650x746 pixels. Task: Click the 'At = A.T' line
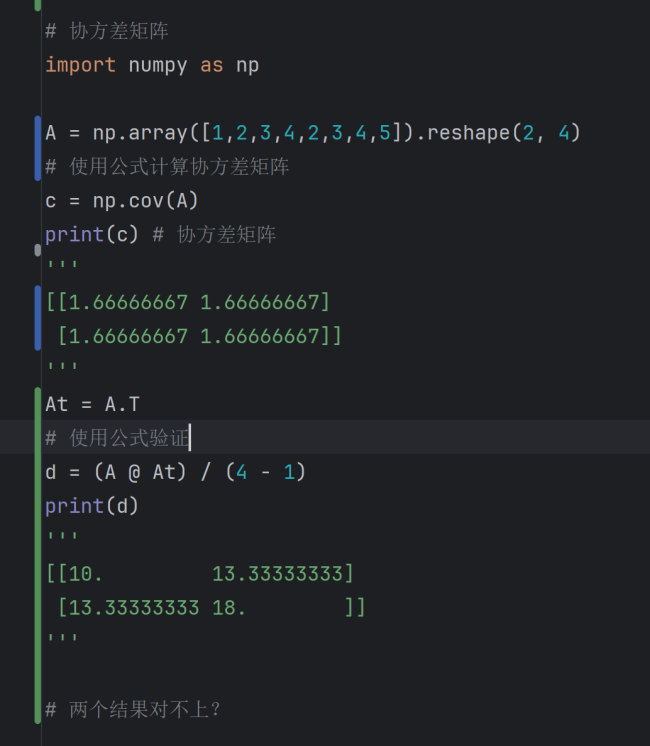pyautogui.click(x=92, y=404)
